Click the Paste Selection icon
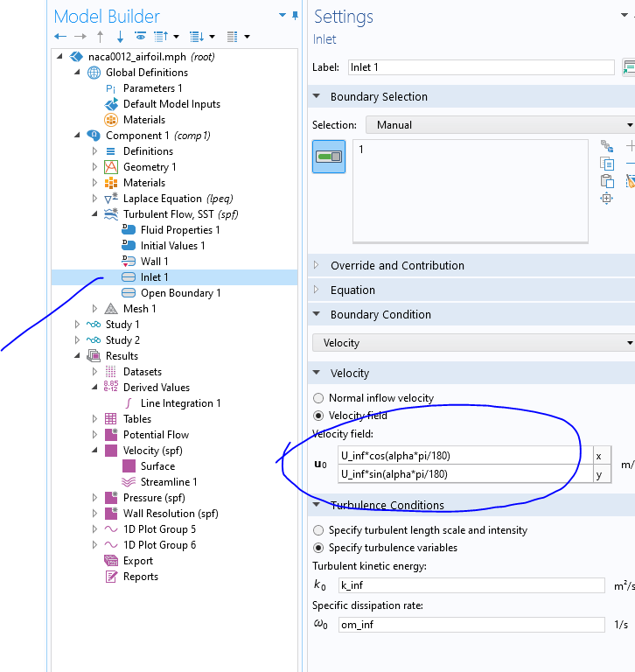 click(606, 181)
